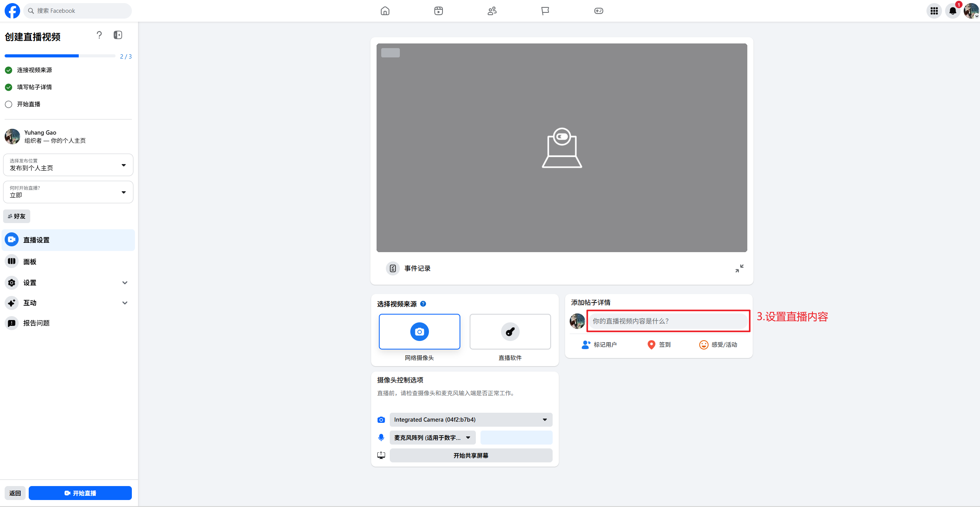
Task: Collapse the sidebar panel icon
Action: point(118,35)
